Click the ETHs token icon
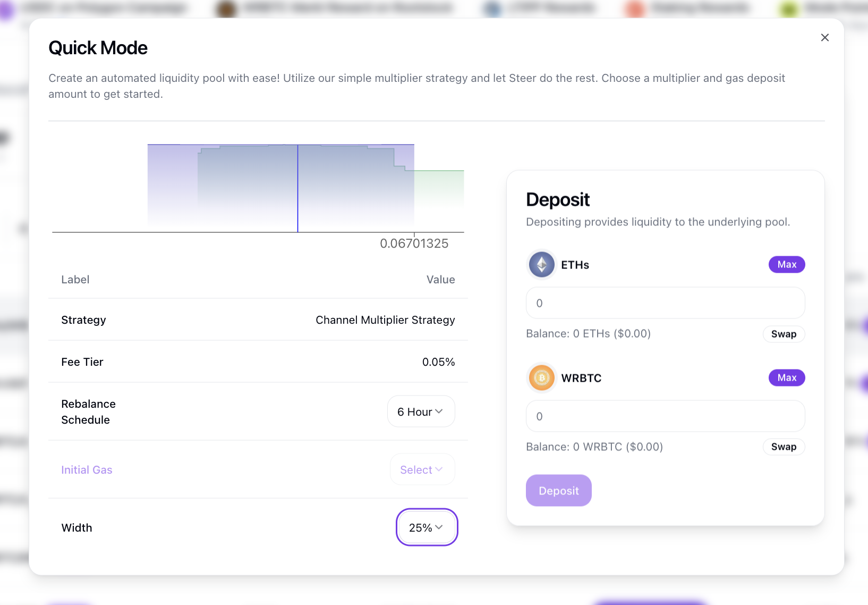The image size is (868, 605). coord(541,265)
